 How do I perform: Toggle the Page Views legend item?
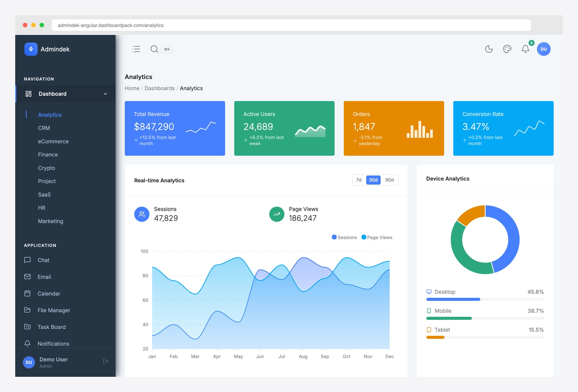(377, 237)
